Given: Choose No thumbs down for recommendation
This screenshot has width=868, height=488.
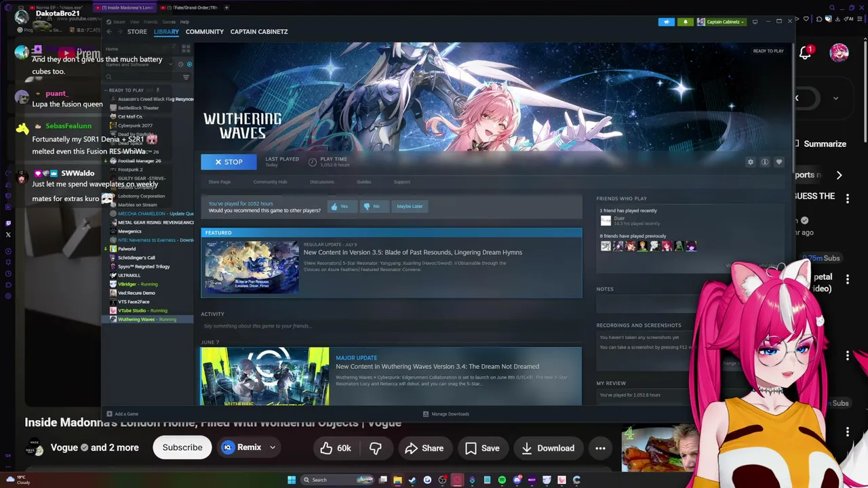Looking at the screenshot, I should 373,206.
